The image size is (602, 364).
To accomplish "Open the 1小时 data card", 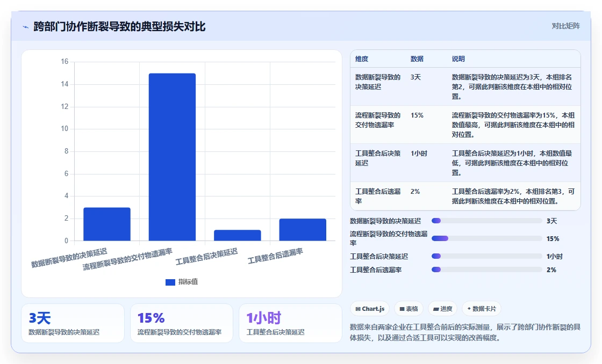I will coord(290,323).
